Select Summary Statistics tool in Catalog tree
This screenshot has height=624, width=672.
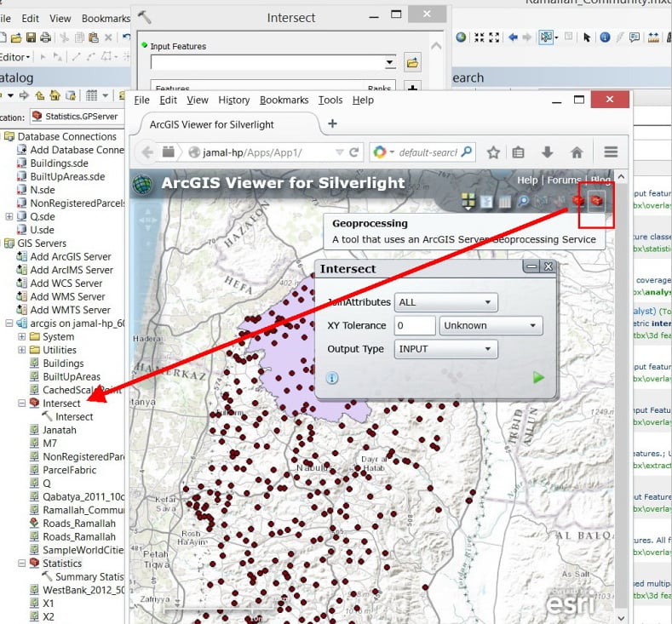click(x=83, y=576)
